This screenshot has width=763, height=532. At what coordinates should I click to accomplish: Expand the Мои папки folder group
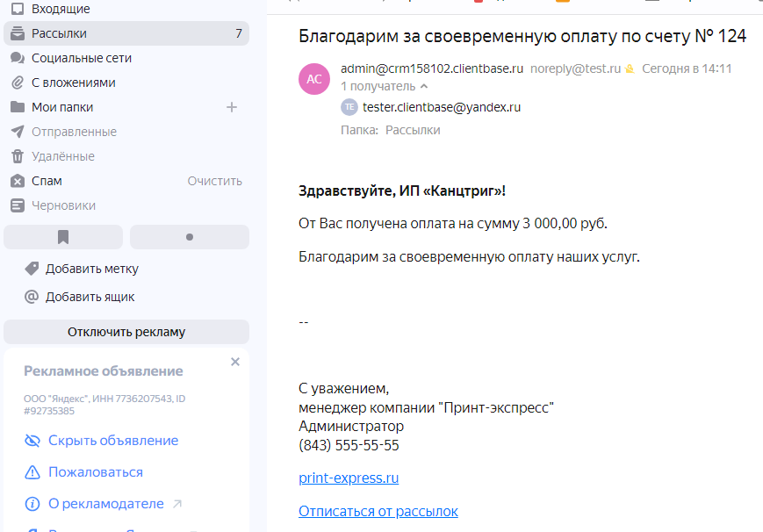pyautogui.click(x=61, y=107)
